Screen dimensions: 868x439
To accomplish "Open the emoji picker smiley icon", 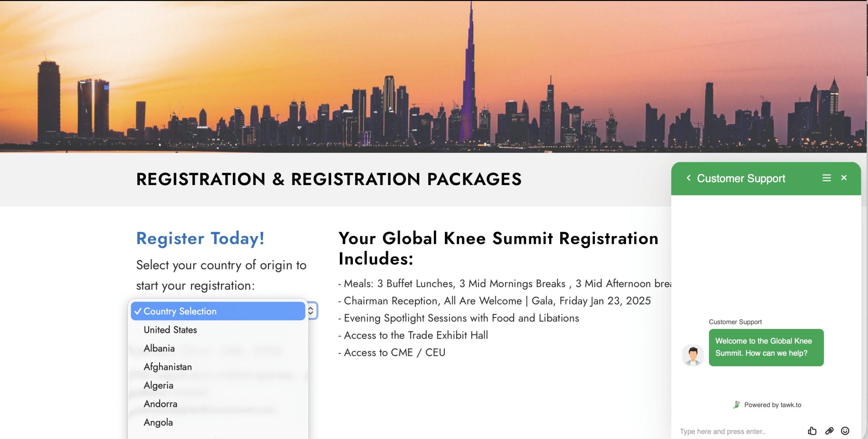I will pyautogui.click(x=845, y=431).
